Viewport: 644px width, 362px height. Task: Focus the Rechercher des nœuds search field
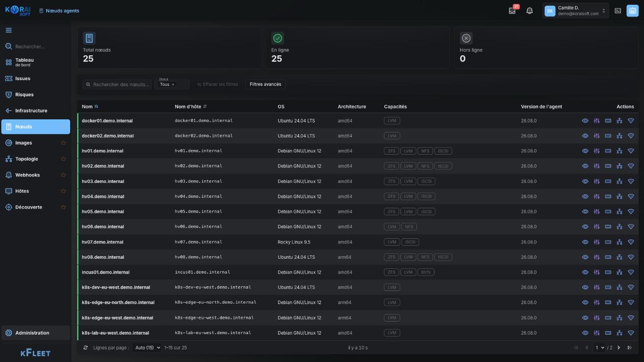117,85
